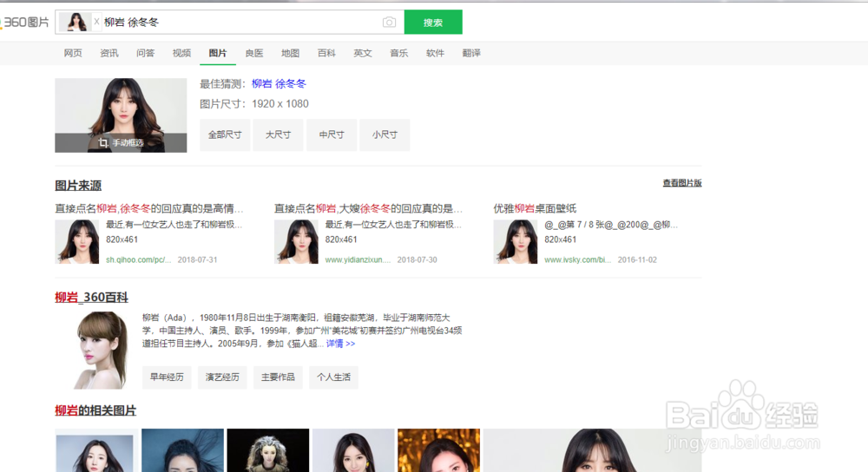Click the green 搜索 search button
This screenshot has width=868, height=472.
point(433,23)
